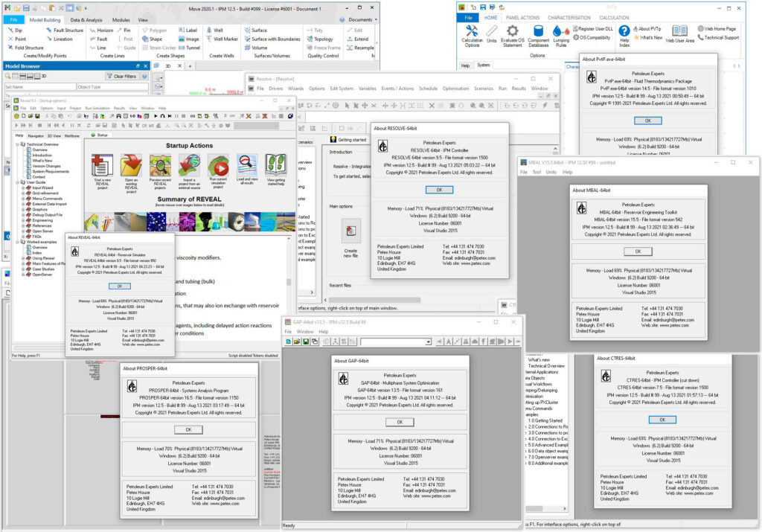Open the Wizards menu in Resolve
This screenshot has height=532, width=762.
point(295,89)
